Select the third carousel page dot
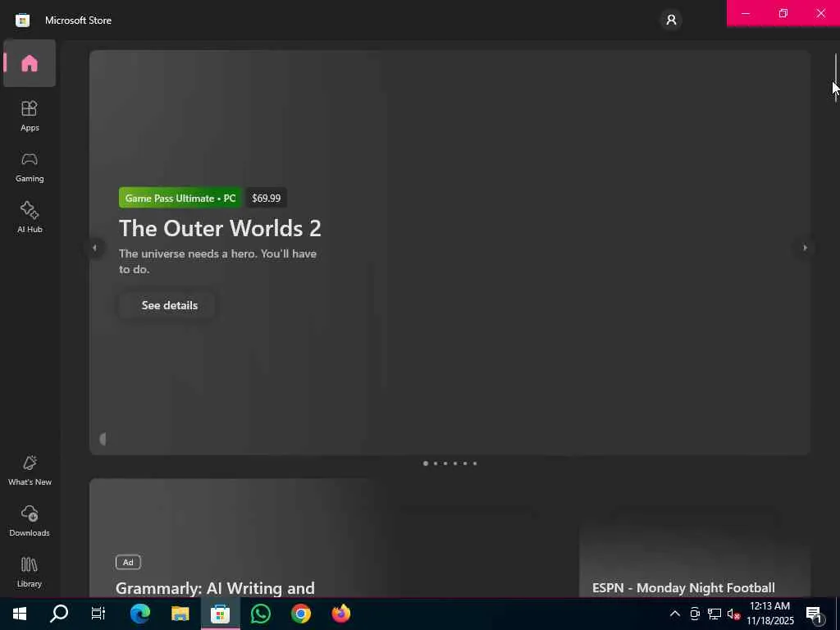Viewport: 840px width, 630px height. pos(445,463)
